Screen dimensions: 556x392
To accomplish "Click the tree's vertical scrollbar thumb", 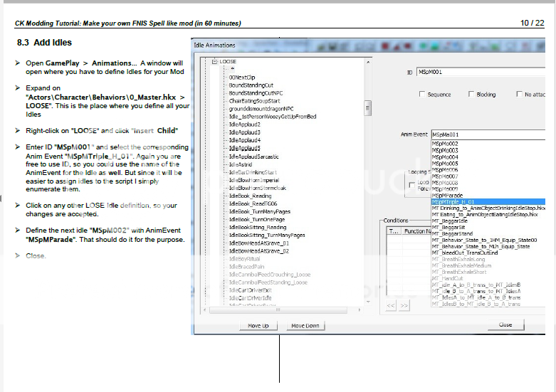I will tap(368, 109).
